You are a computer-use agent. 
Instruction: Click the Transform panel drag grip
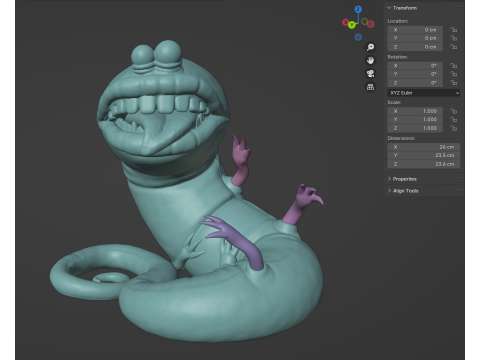coord(459,7)
